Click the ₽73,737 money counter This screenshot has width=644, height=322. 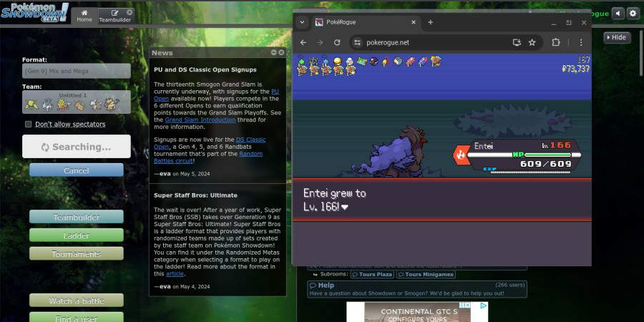[576, 69]
